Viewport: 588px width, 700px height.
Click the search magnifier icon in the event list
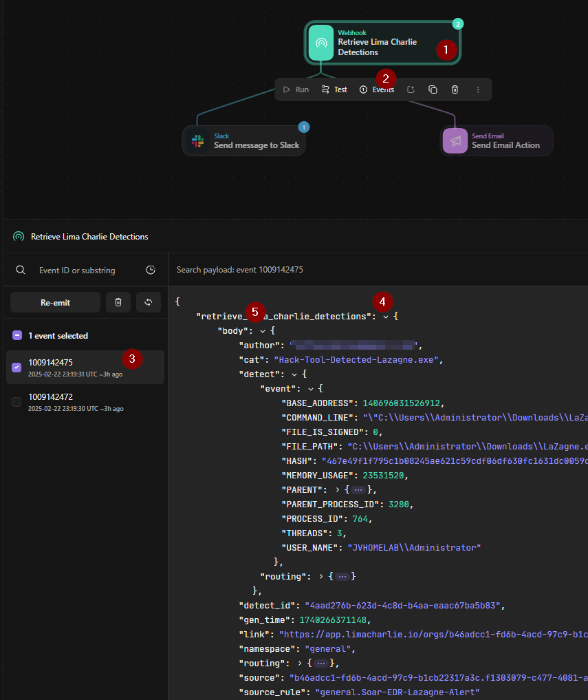[21, 270]
